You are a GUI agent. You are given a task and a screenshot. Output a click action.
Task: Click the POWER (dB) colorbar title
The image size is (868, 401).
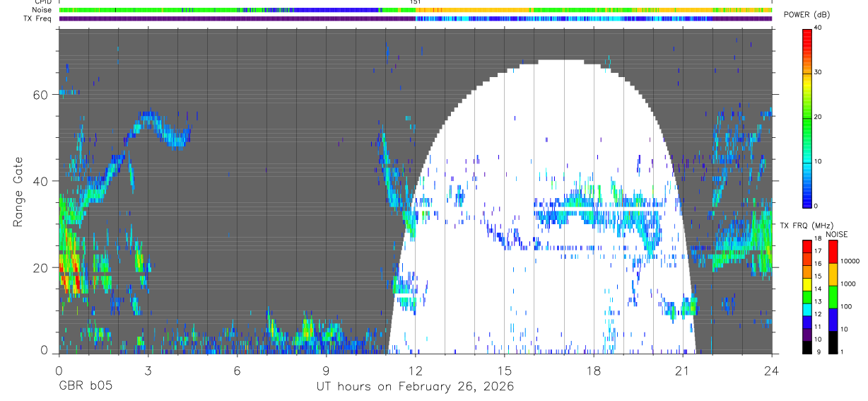pos(807,15)
